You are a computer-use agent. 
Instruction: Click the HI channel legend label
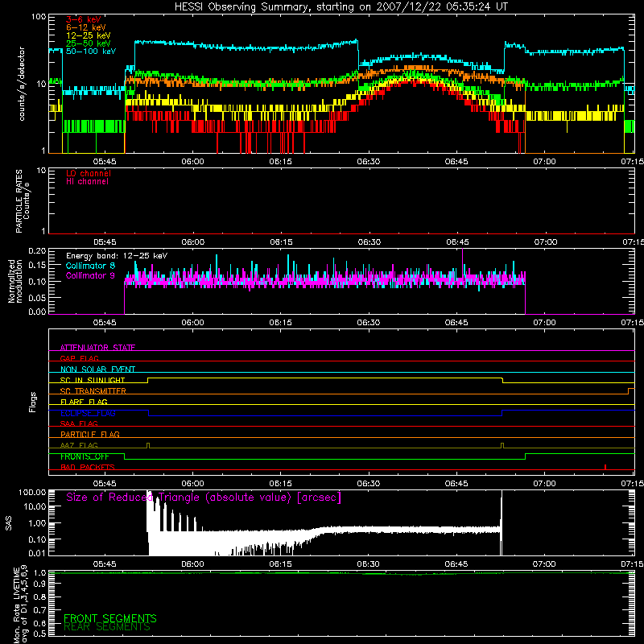pyautogui.click(x=87, y=182)
